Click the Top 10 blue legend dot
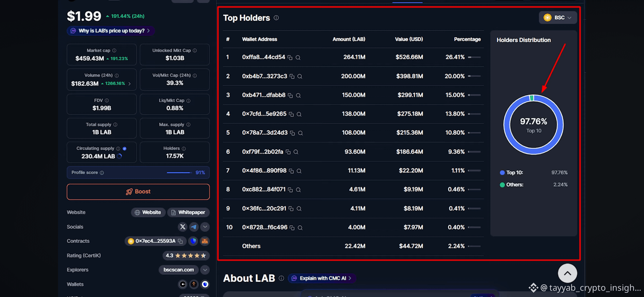 pyautogui.click(x=502, y=173)
